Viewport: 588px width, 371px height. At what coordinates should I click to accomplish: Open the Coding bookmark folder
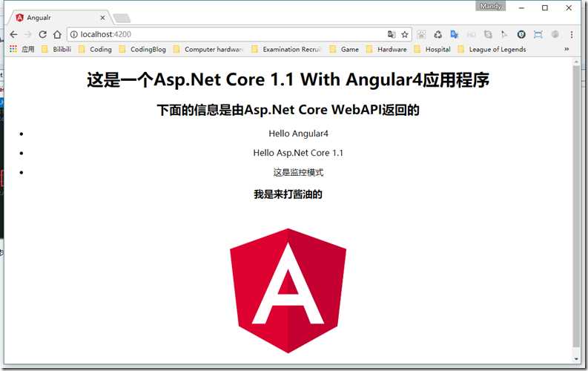click(95, 49)
